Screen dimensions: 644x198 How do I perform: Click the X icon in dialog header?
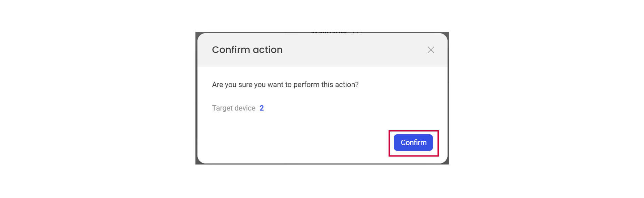(x=431, y=50)
